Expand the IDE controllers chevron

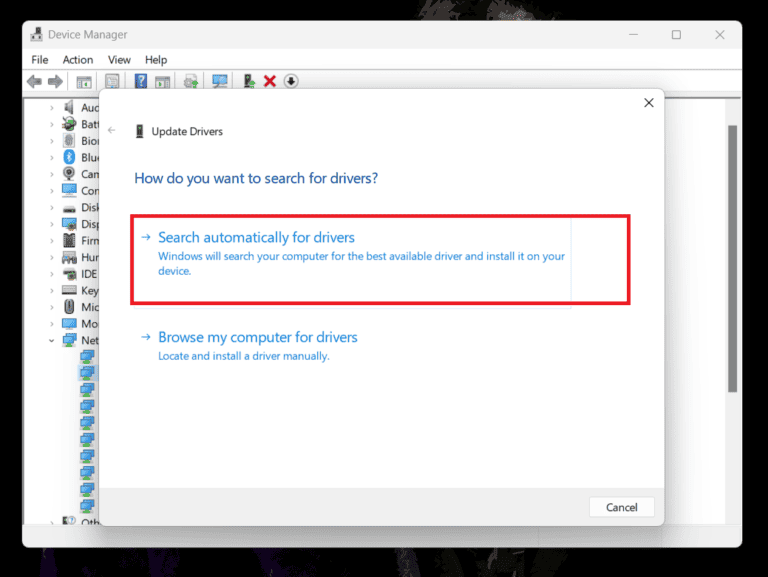tap(52, 274)
